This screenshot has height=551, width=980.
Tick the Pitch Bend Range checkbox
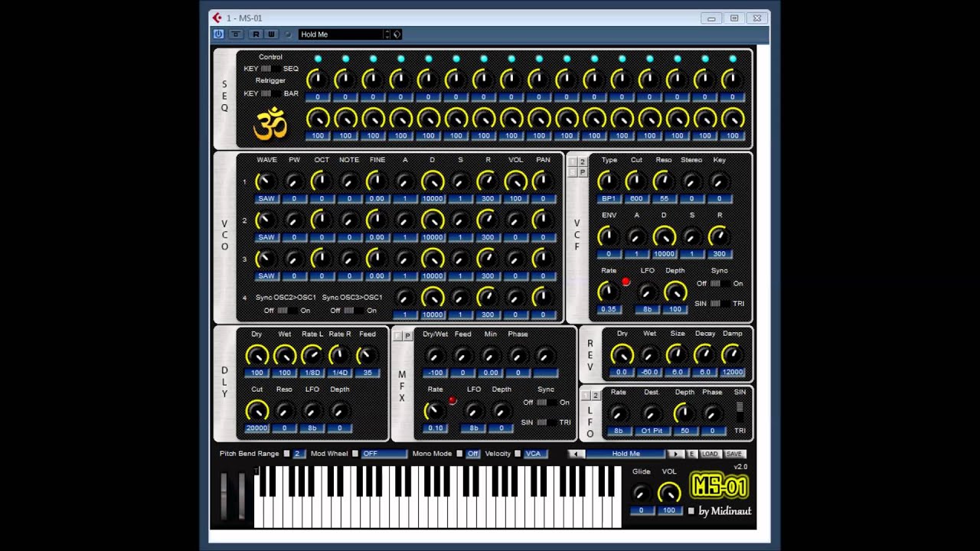tap(287, 454)
